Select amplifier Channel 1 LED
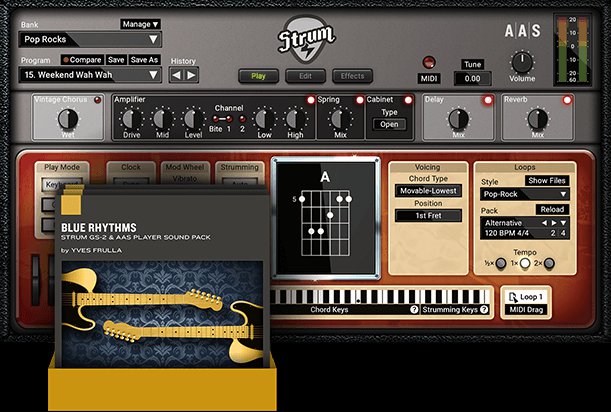Screen dimensions: 611x412 coord(229,119)
